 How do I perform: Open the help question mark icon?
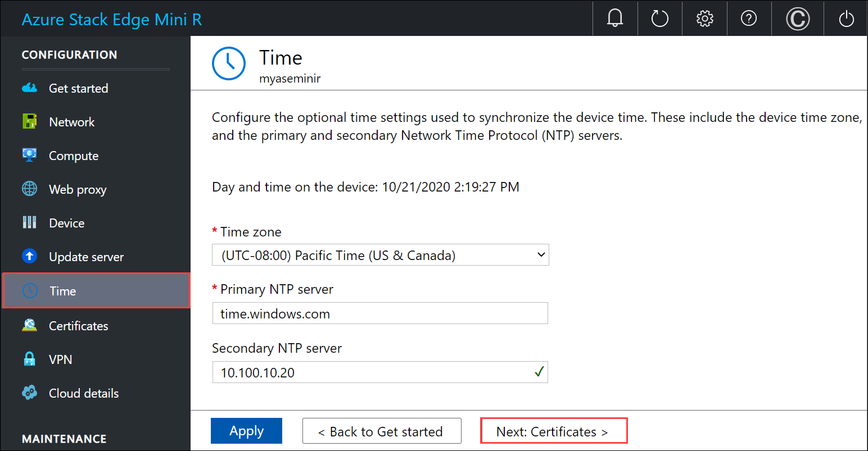coord(749,19)
